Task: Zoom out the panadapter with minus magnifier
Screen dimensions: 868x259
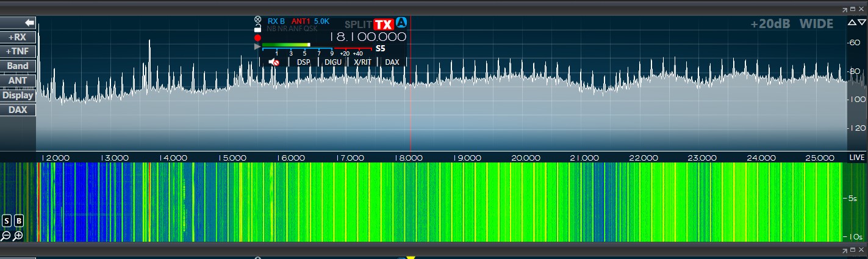Action: (x=6, y=236)
